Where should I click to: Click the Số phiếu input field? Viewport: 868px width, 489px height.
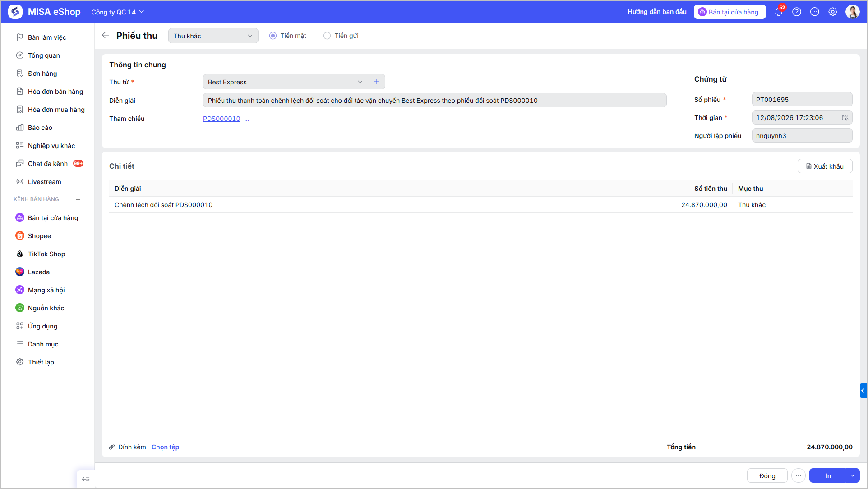tap(802, 100)
